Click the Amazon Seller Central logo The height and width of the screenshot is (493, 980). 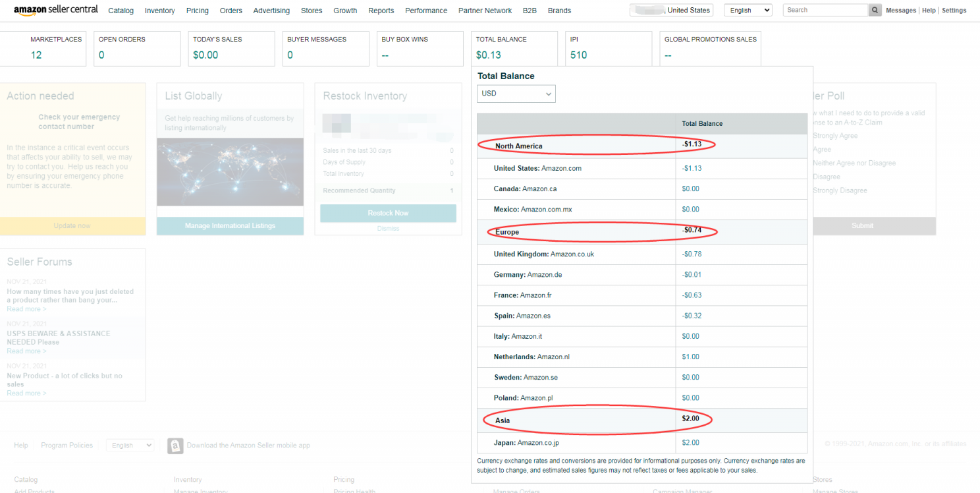pos(56,10)
